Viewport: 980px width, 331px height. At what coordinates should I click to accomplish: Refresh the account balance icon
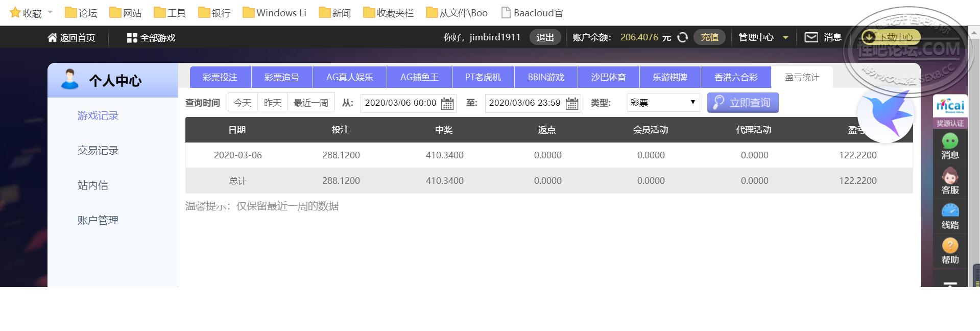pyautogui.click(x=682, y=37)
